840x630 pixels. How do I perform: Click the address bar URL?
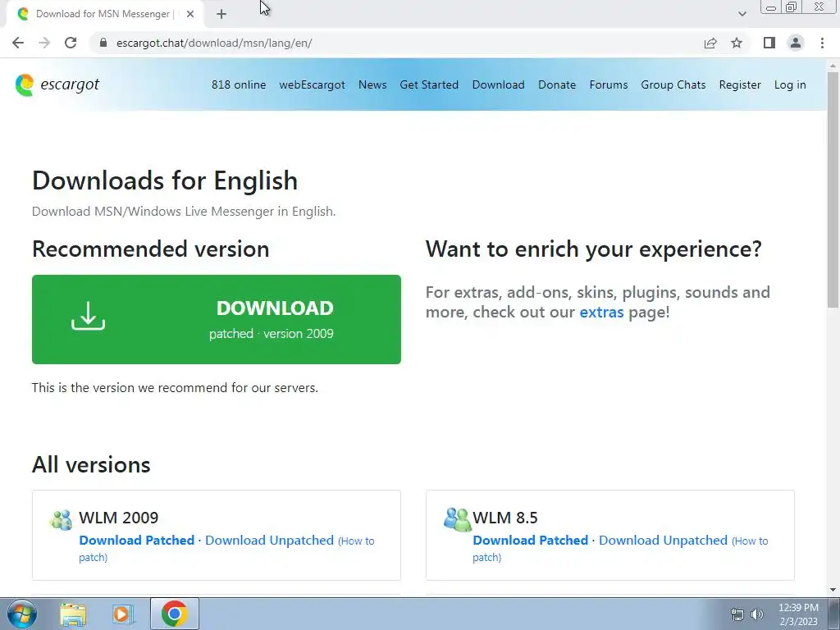click(214, 43)
